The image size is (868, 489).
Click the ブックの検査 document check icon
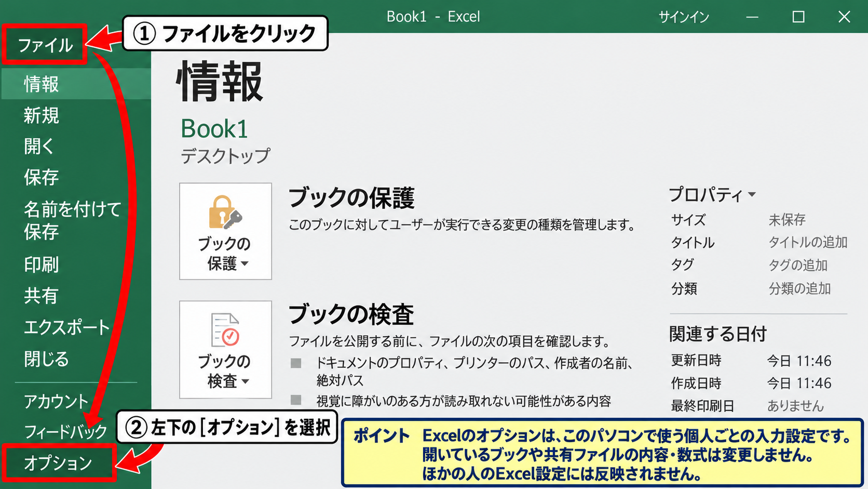tap(225, 349)
